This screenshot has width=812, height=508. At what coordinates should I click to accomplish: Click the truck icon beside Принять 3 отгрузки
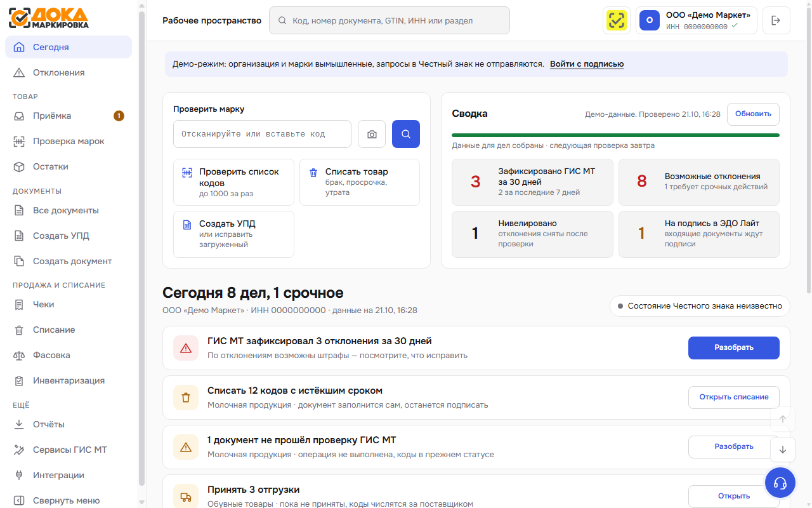pos(186,497)
